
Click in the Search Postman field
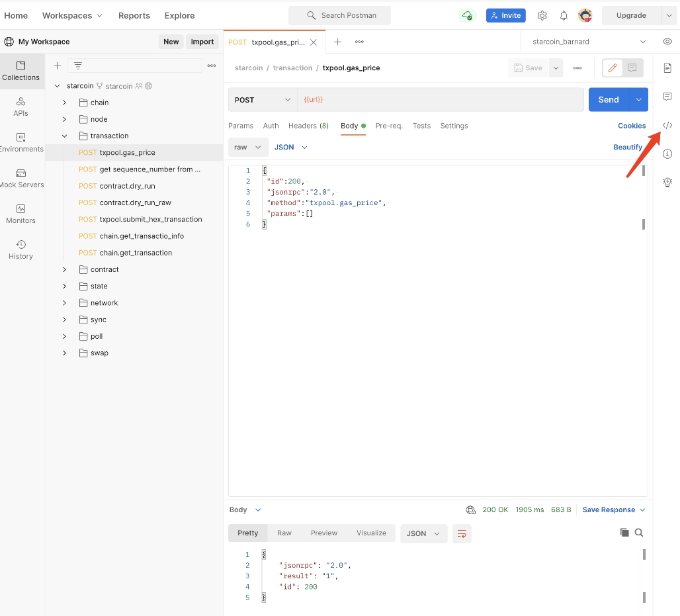(x=339, y=16)
